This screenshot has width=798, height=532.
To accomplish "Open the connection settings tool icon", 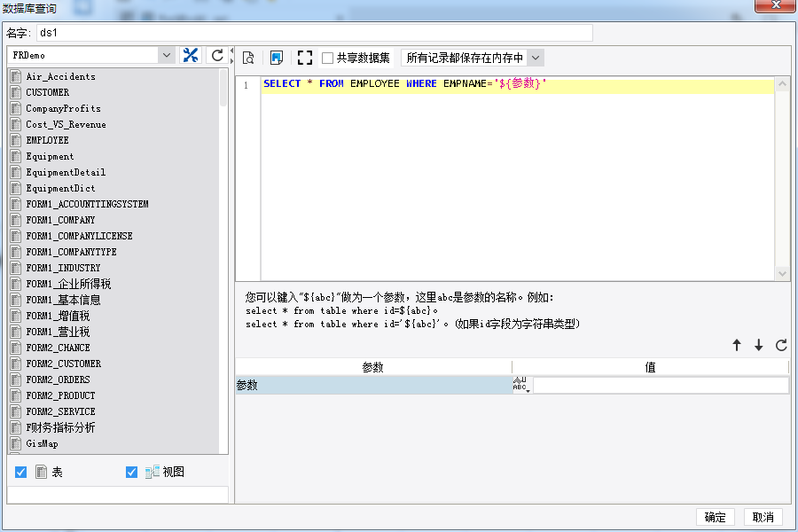I will coord(191,55).
